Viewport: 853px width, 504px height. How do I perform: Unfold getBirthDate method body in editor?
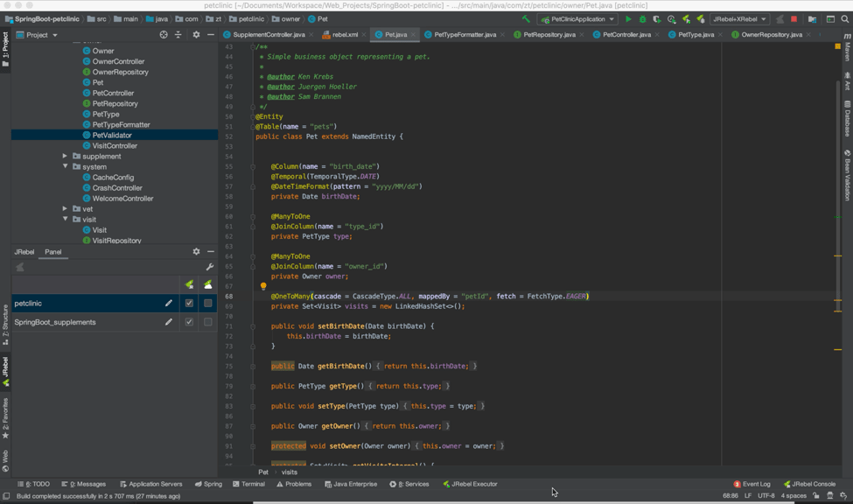tap(253, 367)
